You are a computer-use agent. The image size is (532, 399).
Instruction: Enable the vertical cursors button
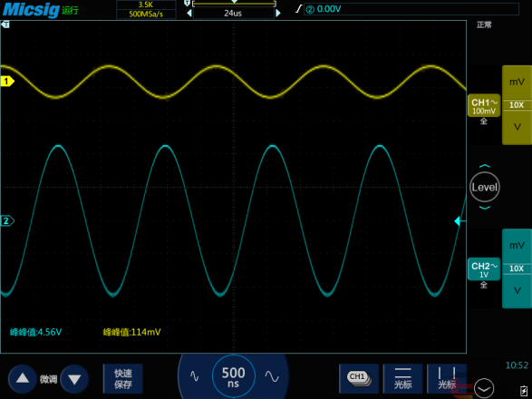pyautogui.click(x=447, y=379)
